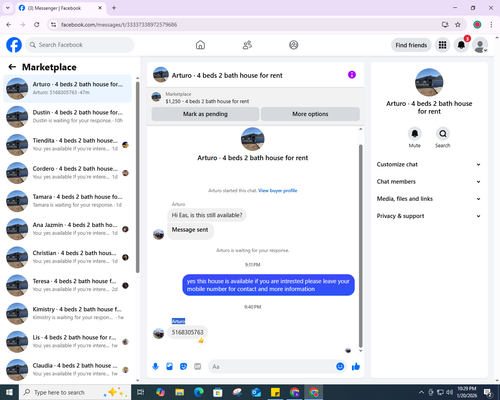This screenshot has height=400, width=500.
Task: Click the chat messages scrollbar
Action: click(x=360, y=246)
